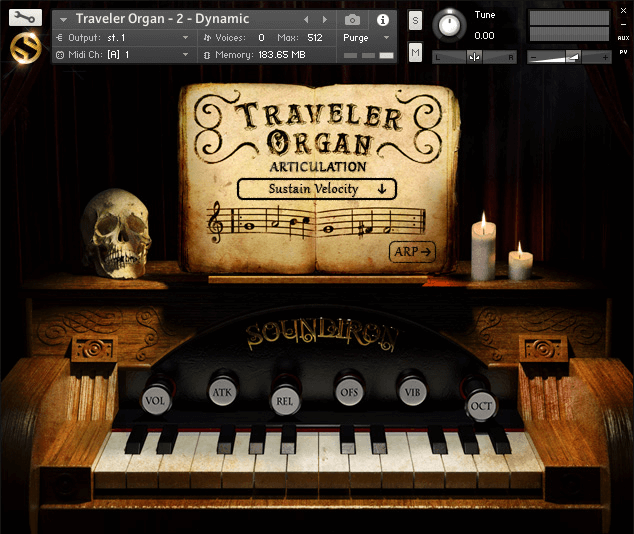Click the VOL knob
This screenshot has width=634, height=534.
tap(155, 398)
